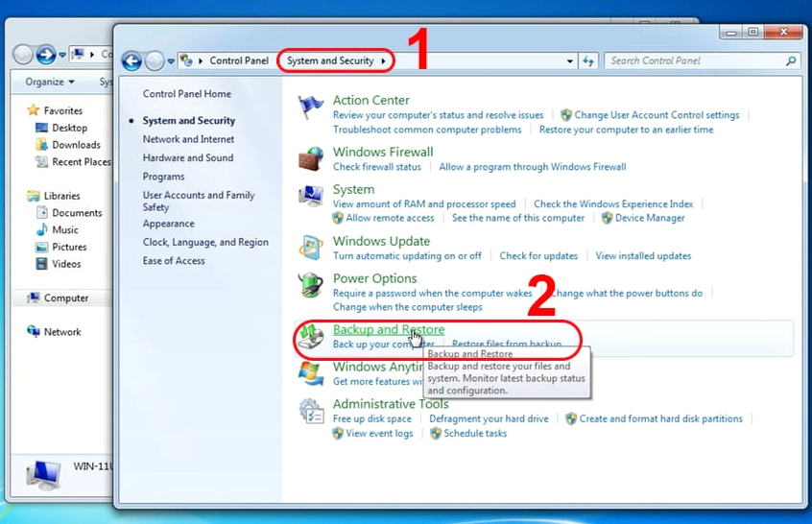Go back in Control Panel window

pos(132,61)
